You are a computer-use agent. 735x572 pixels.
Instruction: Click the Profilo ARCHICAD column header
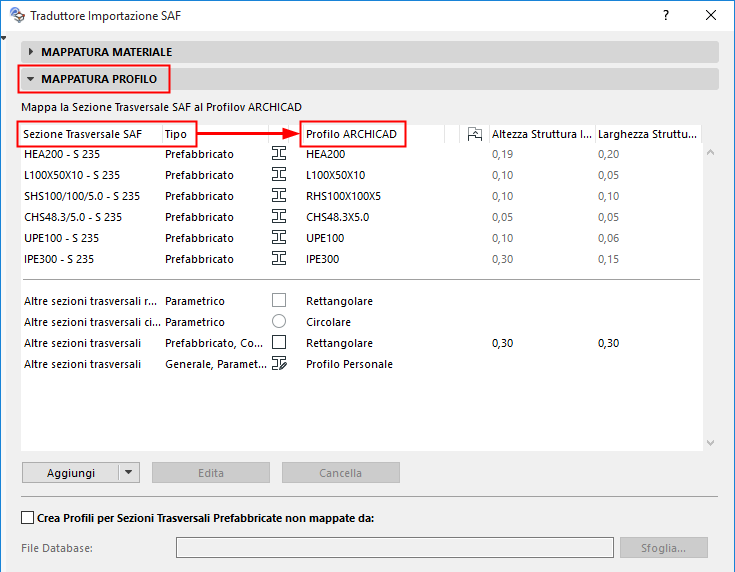tap(373, 134)
